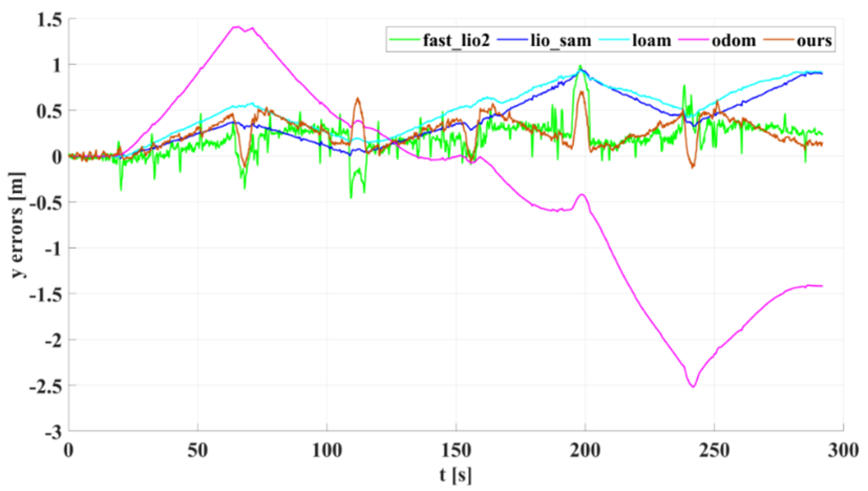
Task: Click magenta line sample beside odom
Action: click(x=693, y=40)
